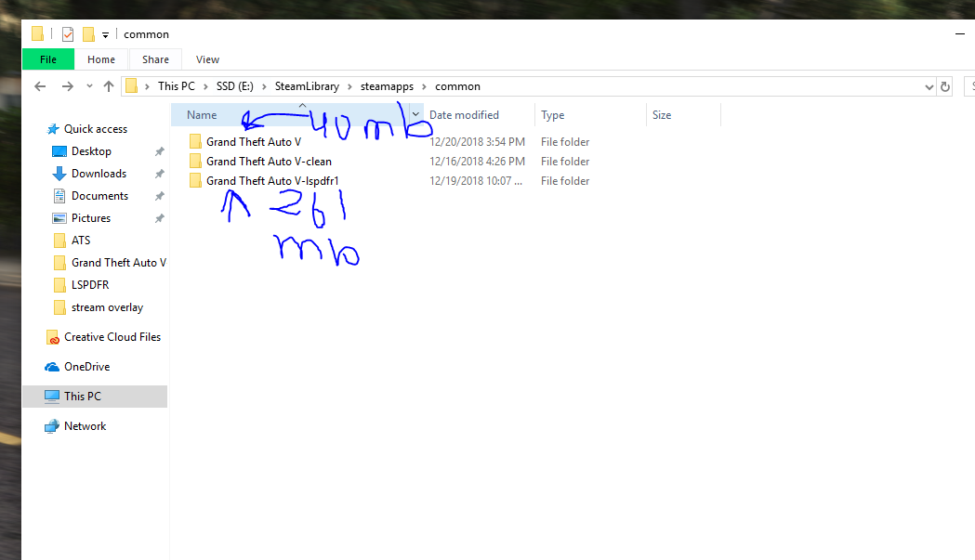
Task: Open Creative Cloud Files in navigation pane
Action: point(112,337)
